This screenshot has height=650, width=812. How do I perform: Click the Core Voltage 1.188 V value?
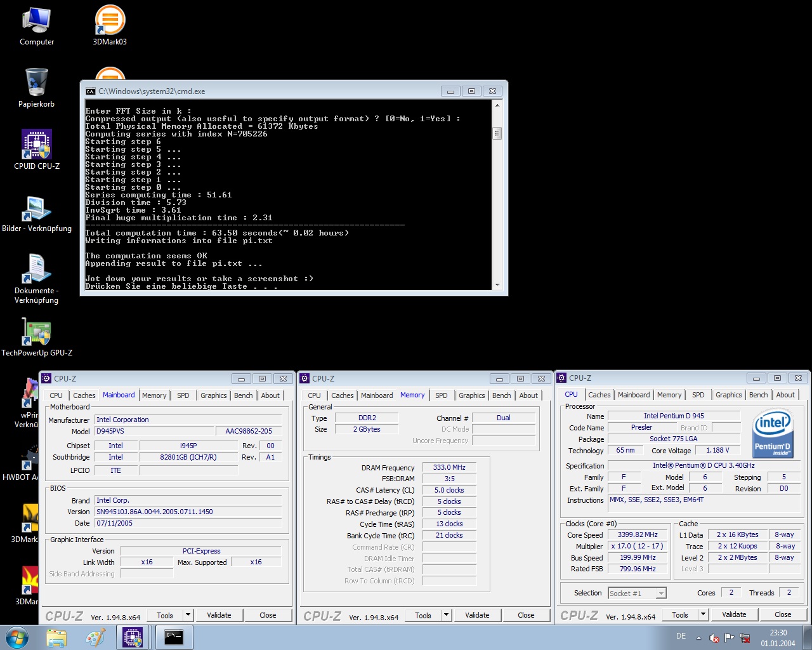point(718,450)
